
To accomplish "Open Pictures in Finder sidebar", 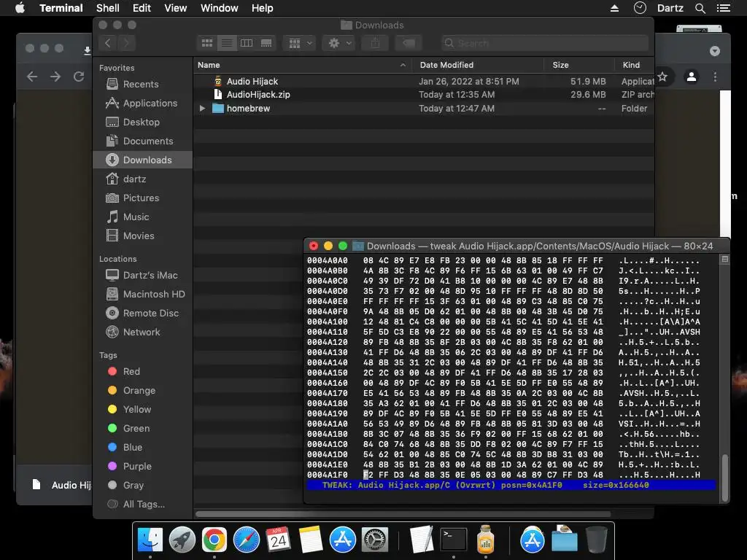I will [x=141, y=198].
